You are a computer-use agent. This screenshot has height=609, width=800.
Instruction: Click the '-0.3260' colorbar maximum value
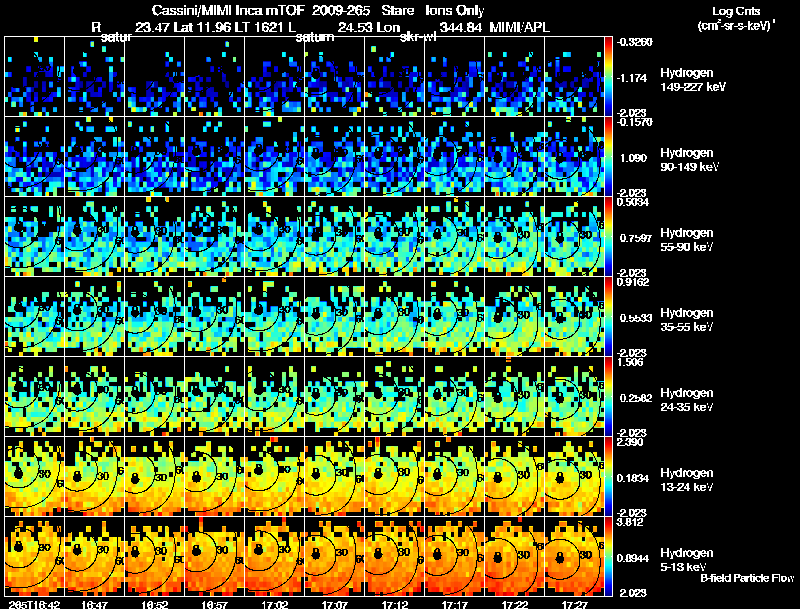click(634, 42)
